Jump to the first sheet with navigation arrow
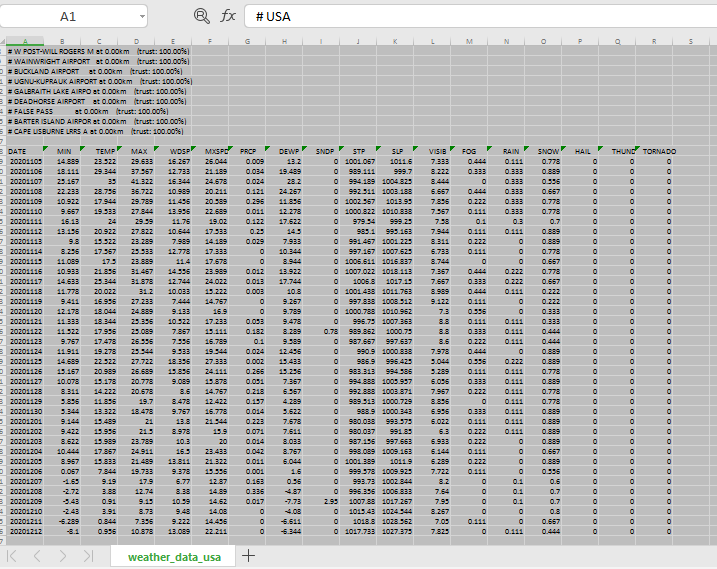The image size is (717, 569). pyautogui.click(x=12, y=556)
